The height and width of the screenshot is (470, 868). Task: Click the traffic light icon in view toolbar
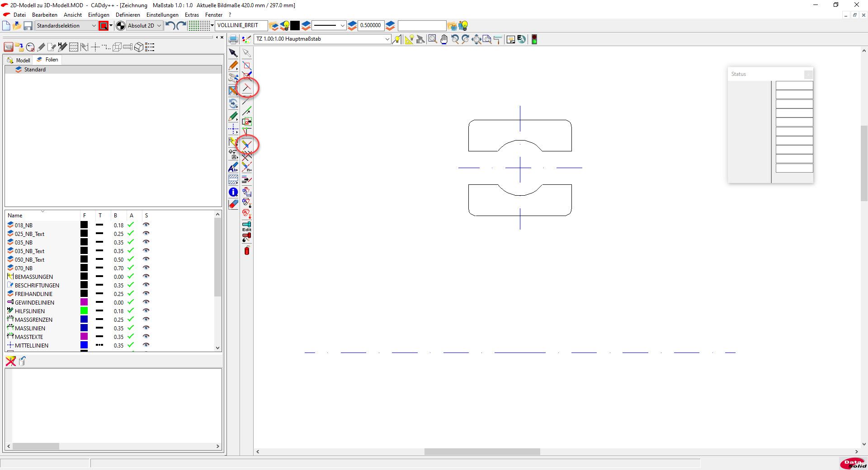point(534,39)
